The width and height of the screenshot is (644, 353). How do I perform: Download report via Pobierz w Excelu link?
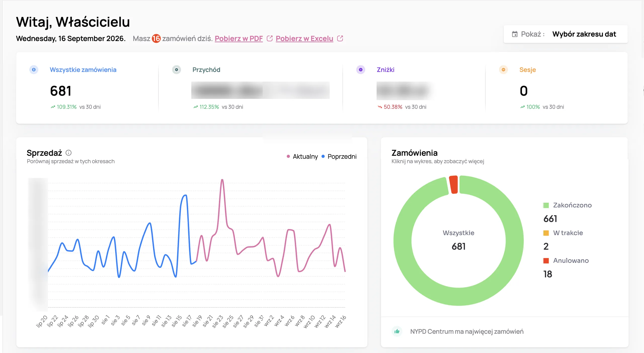coord(304,38)
